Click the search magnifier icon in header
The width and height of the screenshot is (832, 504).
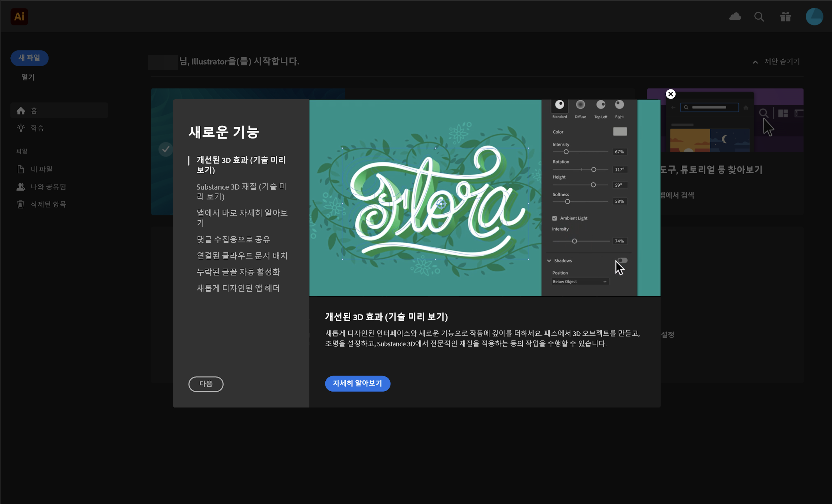pyautogui.click(x=759, y=17)
